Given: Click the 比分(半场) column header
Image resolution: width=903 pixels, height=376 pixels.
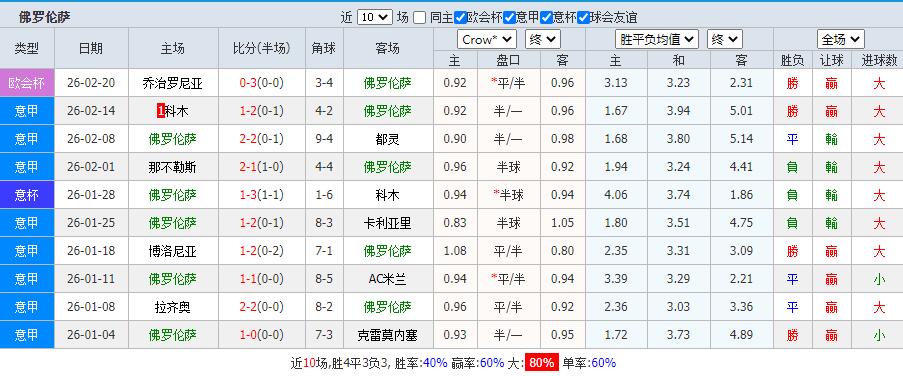Looking at the screenshot, I should coord(261,48).
